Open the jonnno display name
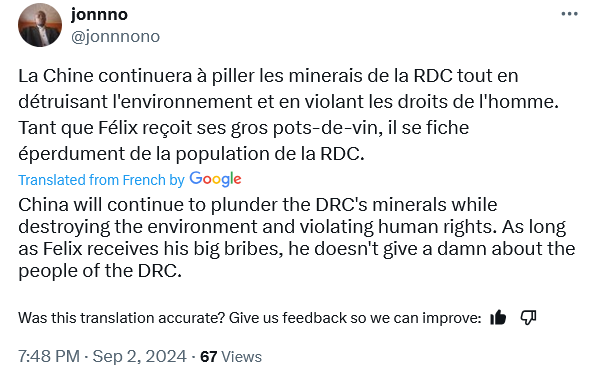The height and width of the screenshot is (376, 598). [x=99, y=14]
